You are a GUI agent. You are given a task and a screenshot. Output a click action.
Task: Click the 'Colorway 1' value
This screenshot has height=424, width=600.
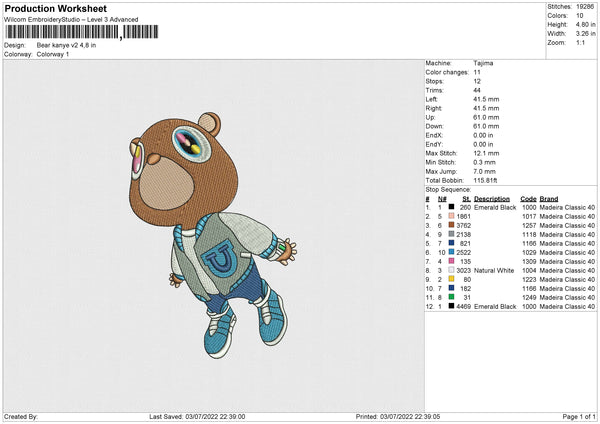[x=53, y=54]
